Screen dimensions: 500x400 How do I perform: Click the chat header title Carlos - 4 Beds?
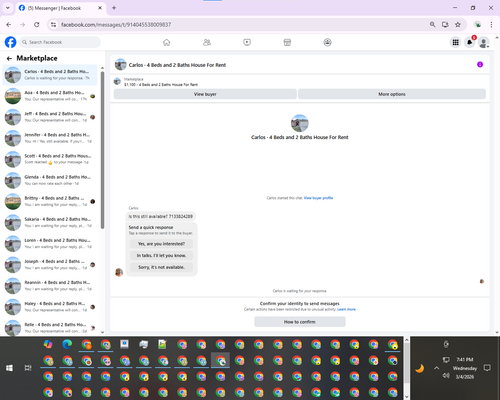pos(177,65)
